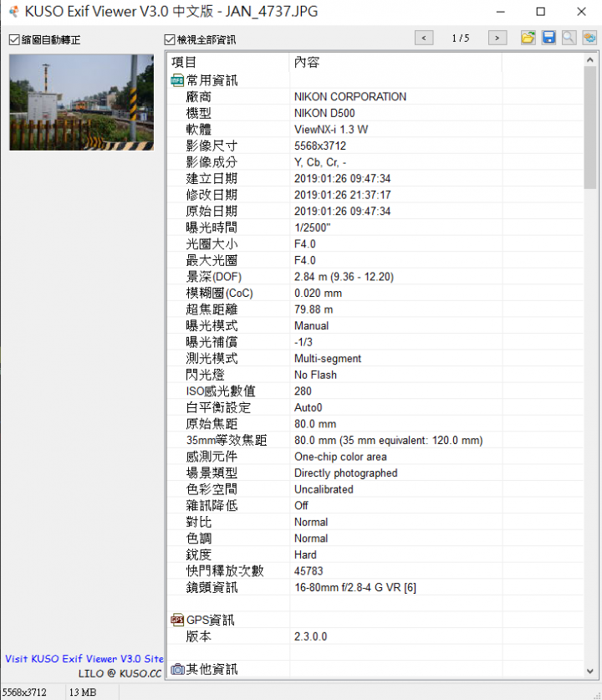Select the Manual exposure mode value
This screenshot has height=700, width=602.
click(x=312, y=325)
